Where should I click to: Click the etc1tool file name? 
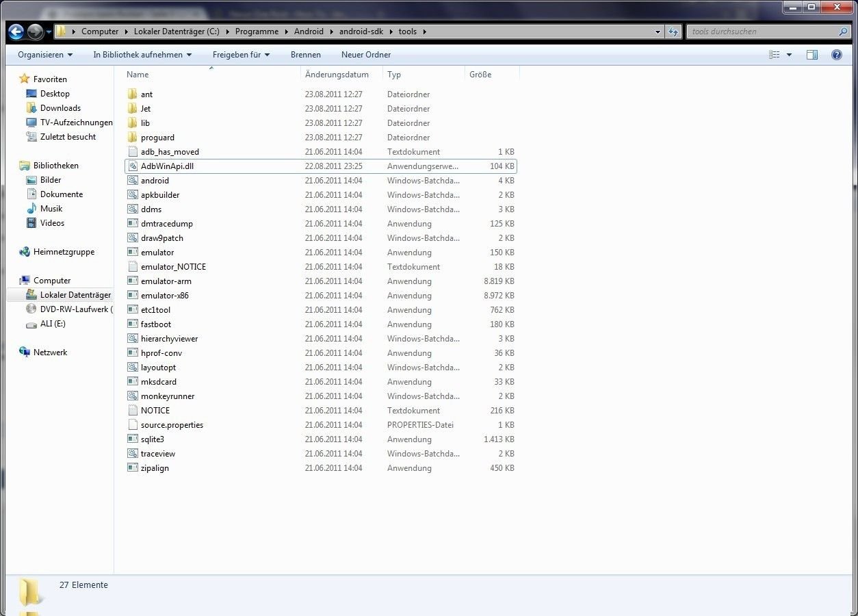click(x=155, y=310)
